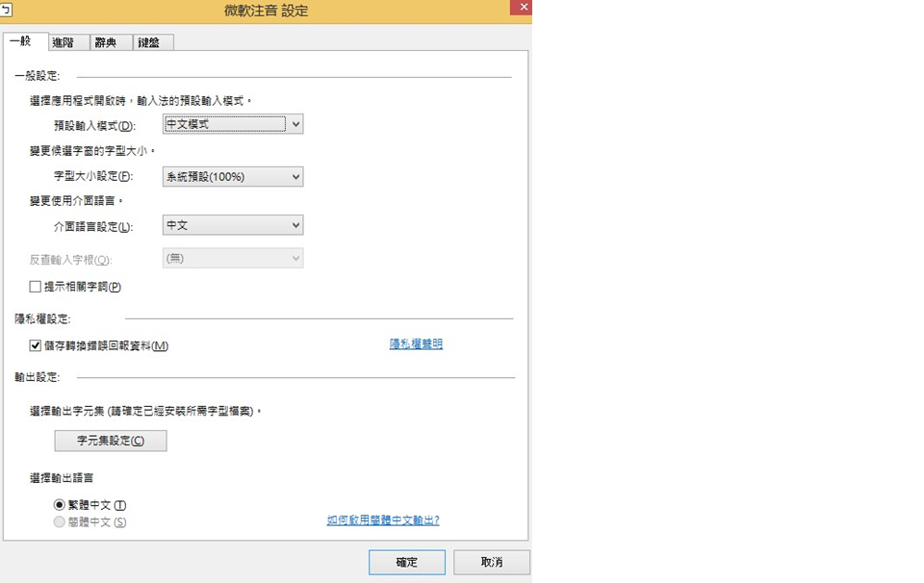Open the 如何啟用簡體中文輸出 link
Screen dimensions: 924x583
(383, 520)
